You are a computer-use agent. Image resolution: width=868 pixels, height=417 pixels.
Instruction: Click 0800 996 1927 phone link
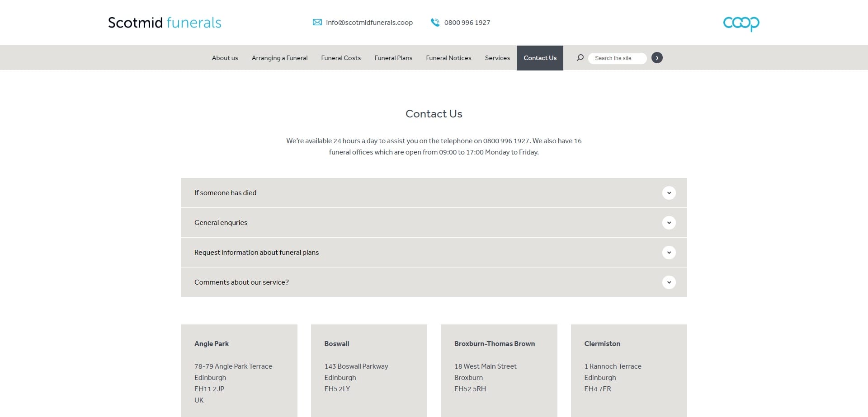tap(467, 23)
